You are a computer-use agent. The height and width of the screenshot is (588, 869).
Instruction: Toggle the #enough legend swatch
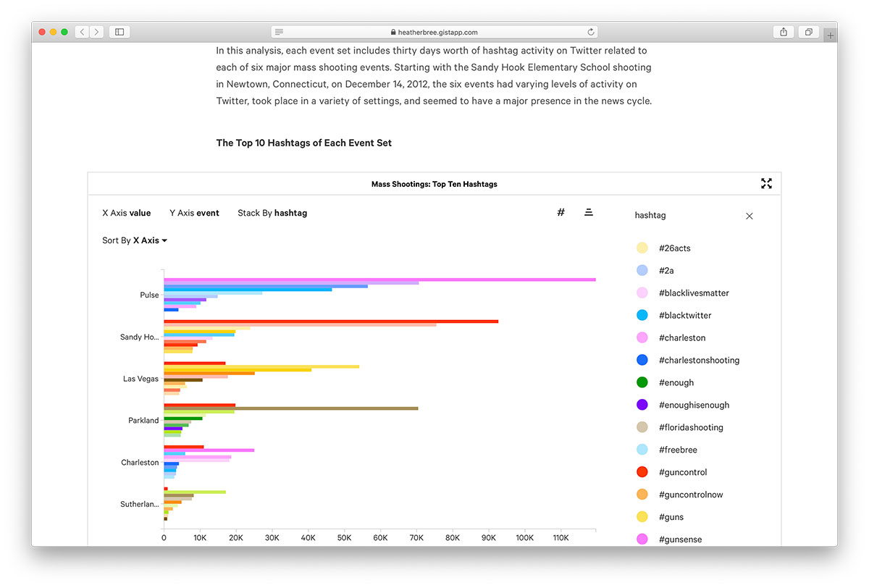click(642, 382)
